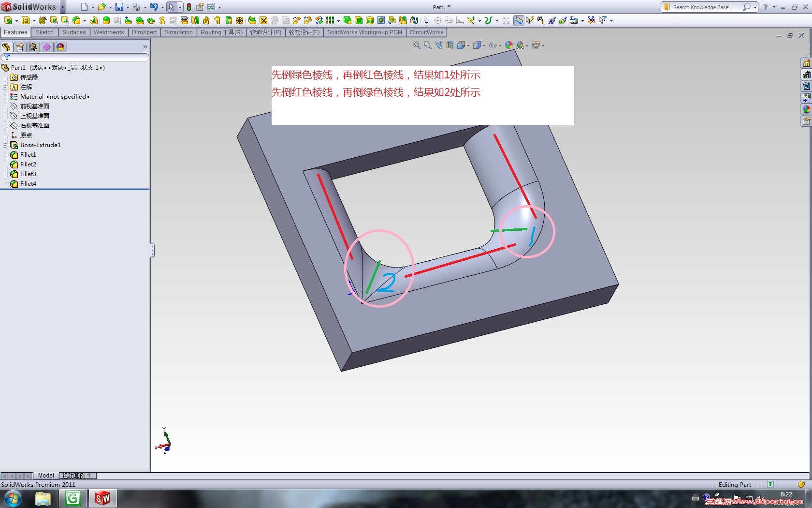This screenshot has height=508, width=812.
Task: Switch to the CircuitWorks tab
Action: [x=426, y=32]
